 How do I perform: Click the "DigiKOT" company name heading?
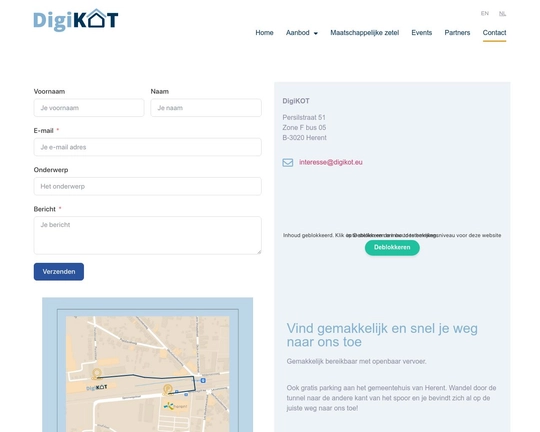[296, 101]
